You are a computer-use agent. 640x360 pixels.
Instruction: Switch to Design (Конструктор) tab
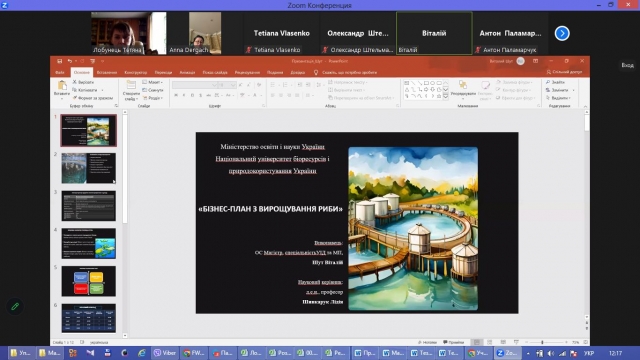point(136,72)
